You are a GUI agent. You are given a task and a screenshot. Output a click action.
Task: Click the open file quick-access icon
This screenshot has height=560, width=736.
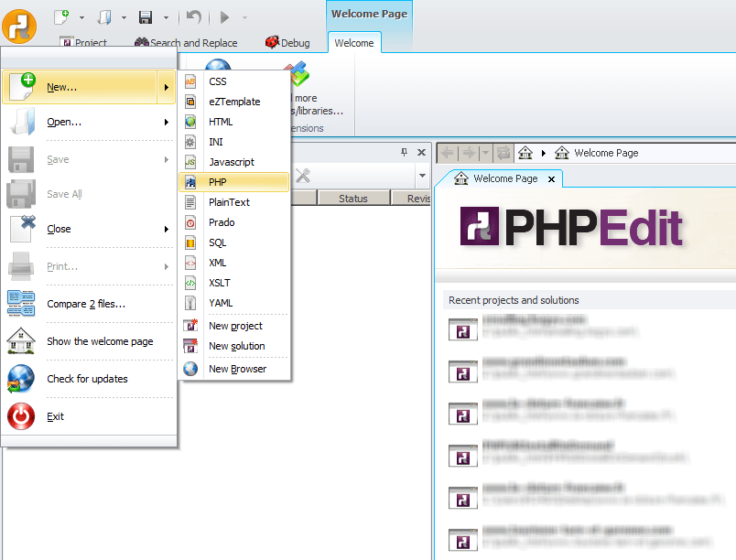pyautogui.click(x=104, y=17)
